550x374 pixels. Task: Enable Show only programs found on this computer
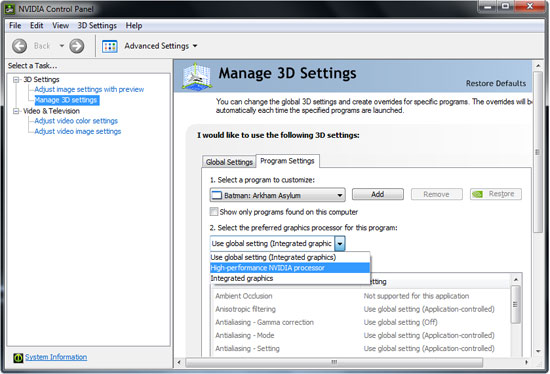pos(214,212)
